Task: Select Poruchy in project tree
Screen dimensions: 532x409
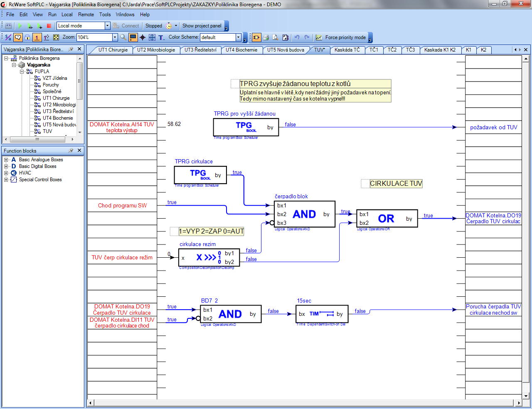Action: [x=51, y=85]
